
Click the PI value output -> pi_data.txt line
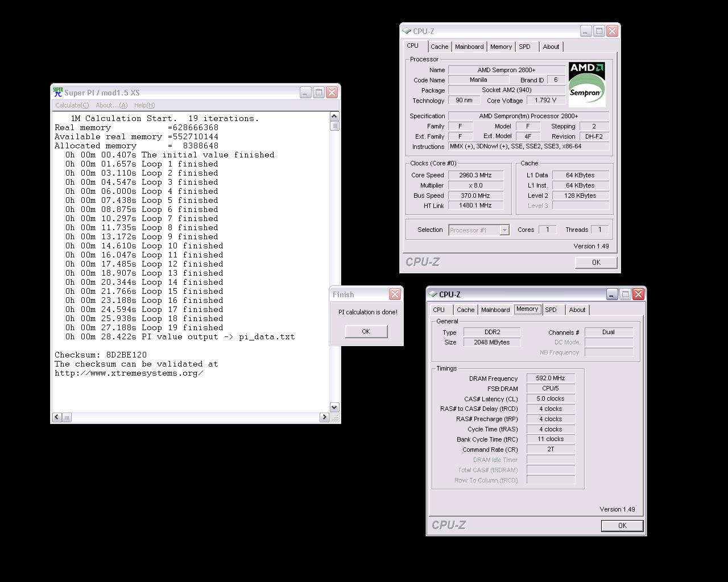click(x=180, y=336)
